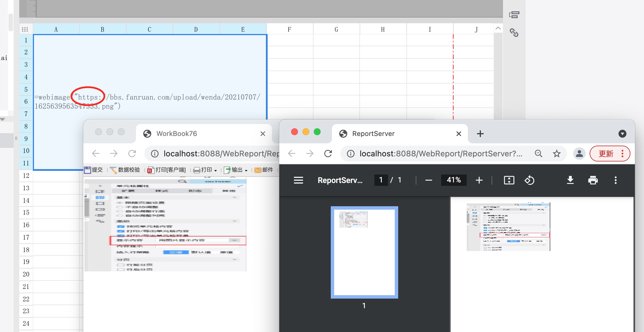Viewport: 644px width, 332px height.
Task: Open the 打印 print dropdown
Action: pos(205,170)
